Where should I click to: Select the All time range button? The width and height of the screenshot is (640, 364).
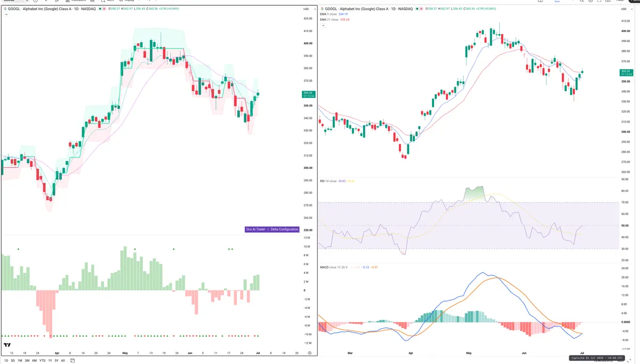63,361
